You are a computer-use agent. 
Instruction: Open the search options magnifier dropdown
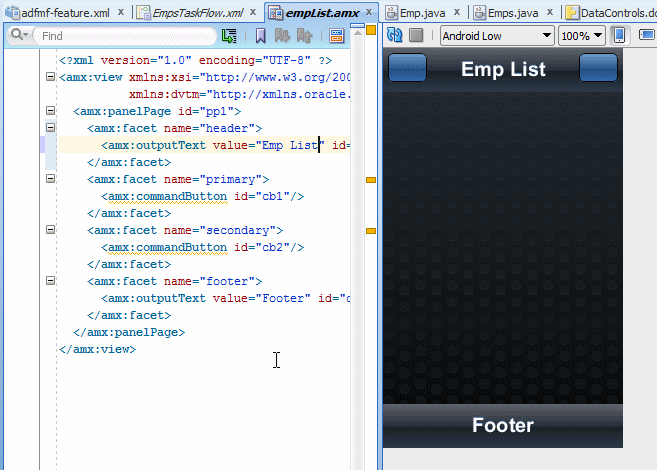(19, 35)
